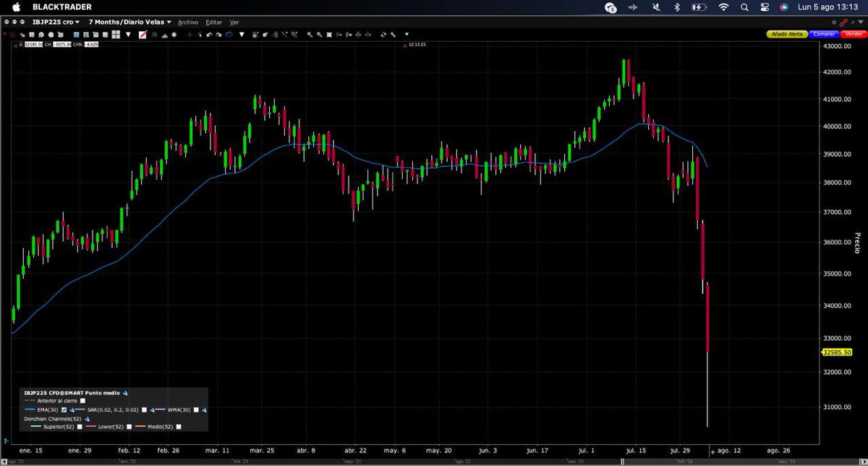Enable the Donchian Medio(52) checkbox
This screenshot has height=466, width=868.
[x=179, y=427]
